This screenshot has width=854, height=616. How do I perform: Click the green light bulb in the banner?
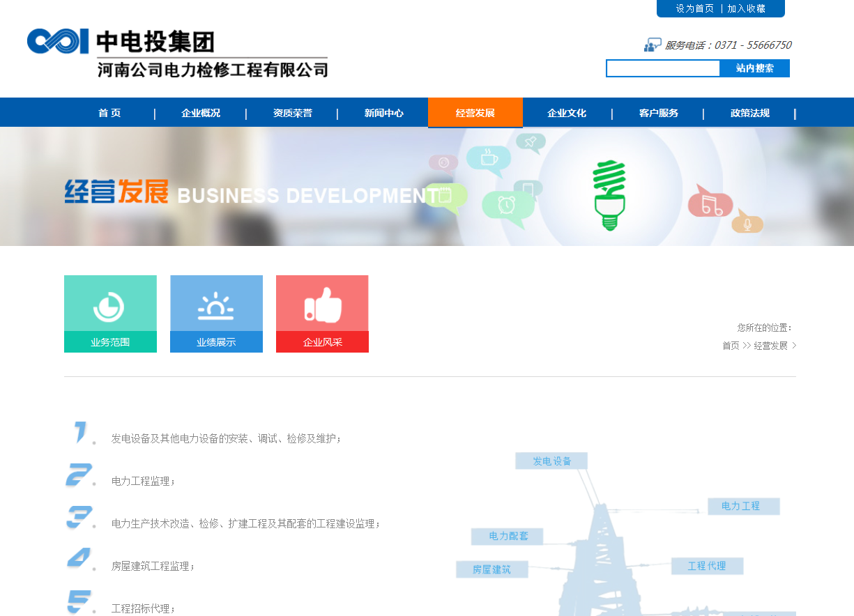click(609, 195)
